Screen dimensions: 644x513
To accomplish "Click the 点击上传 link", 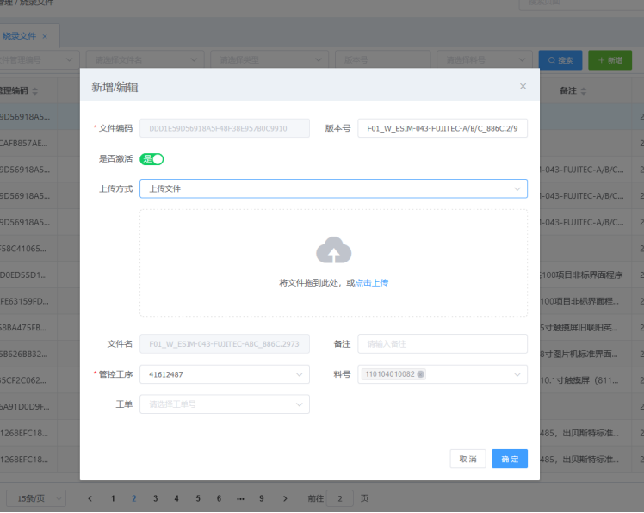I will (372, 283).
